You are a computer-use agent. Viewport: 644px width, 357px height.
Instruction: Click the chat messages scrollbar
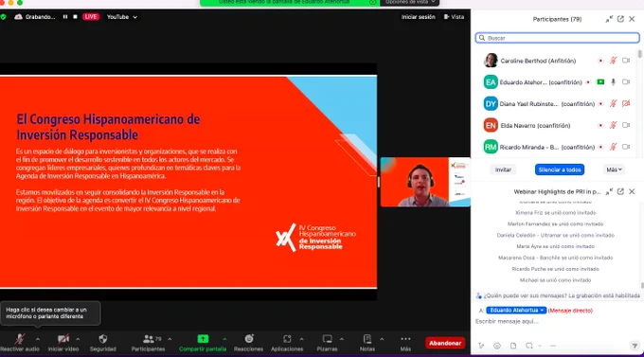[642, 286]
